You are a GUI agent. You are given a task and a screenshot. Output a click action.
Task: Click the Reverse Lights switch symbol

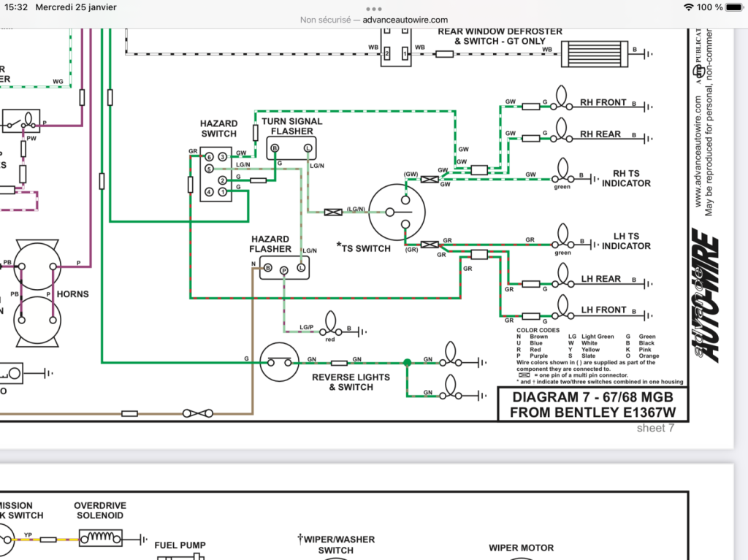[280, 362]
